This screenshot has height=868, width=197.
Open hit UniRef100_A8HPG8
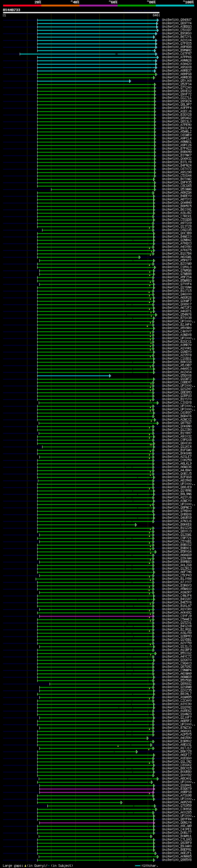click(176, 74)
